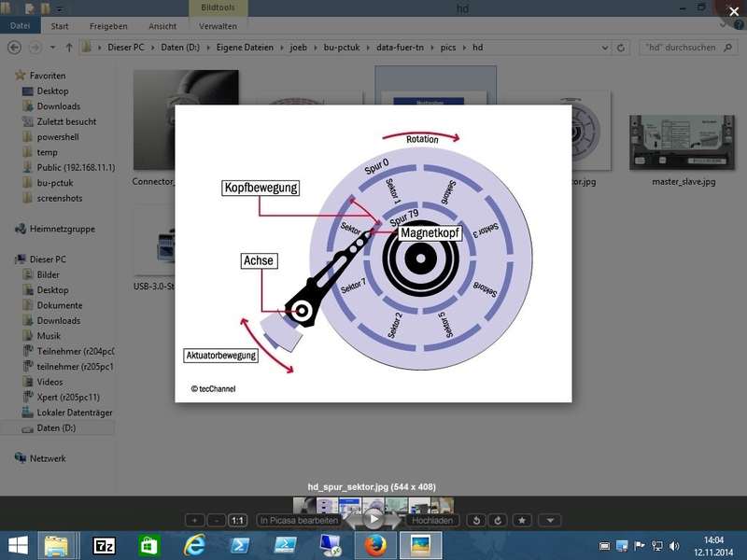Rotate the image counter-clockwise
The height and width of the screenshot is (560, 747).
click(x=476, y=521)
